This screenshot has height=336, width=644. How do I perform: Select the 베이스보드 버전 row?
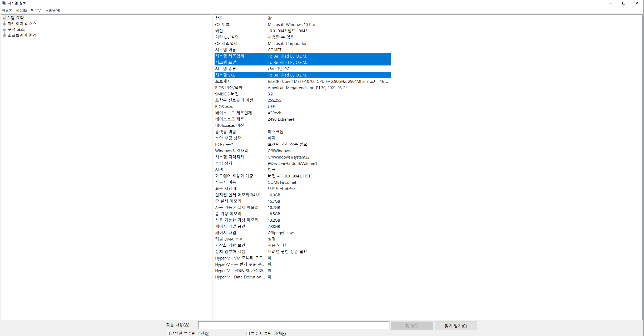point(303,125)
